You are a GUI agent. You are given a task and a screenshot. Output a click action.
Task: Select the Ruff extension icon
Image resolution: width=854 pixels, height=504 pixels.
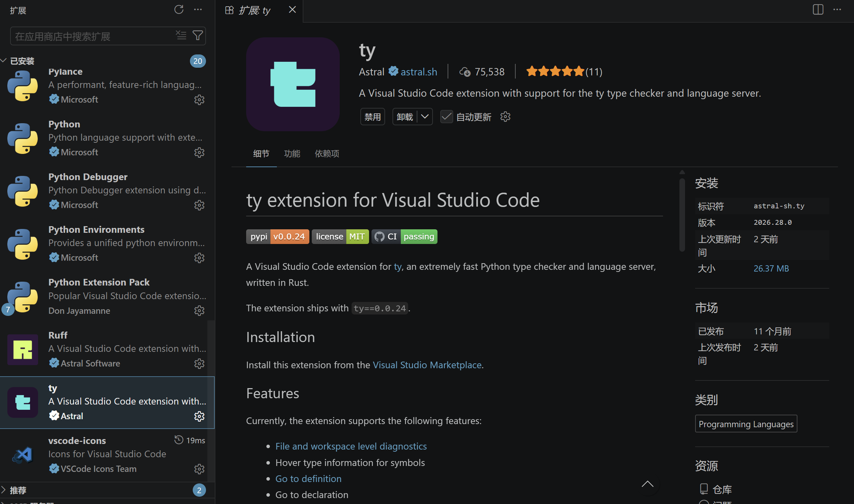click(x=22, y=349)
